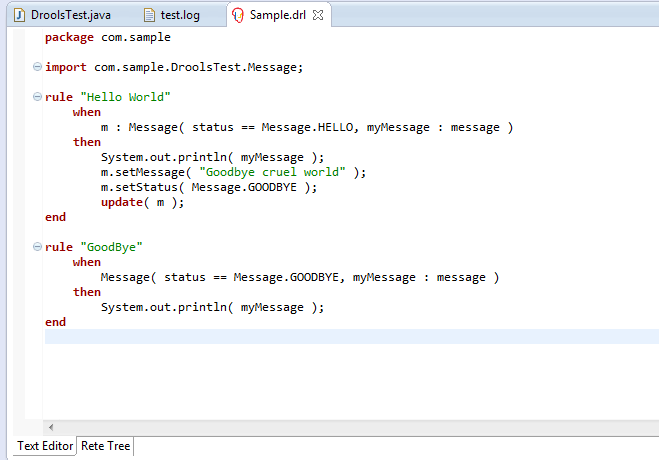The image size is (659, 460).
Task: Click the 'when' keyword in the Hello World rule
Action: click(87, 112)
